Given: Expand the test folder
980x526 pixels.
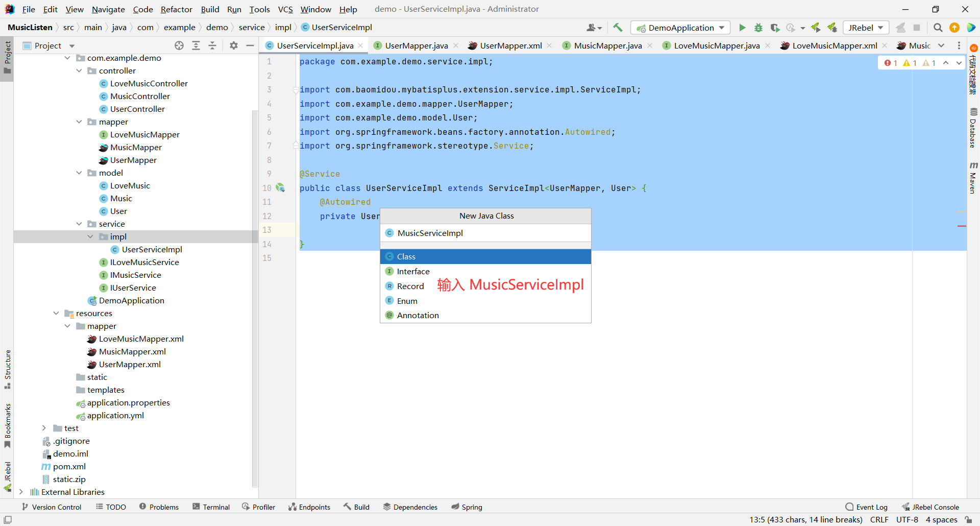Looking at the screenshot, I should point(44,428).
